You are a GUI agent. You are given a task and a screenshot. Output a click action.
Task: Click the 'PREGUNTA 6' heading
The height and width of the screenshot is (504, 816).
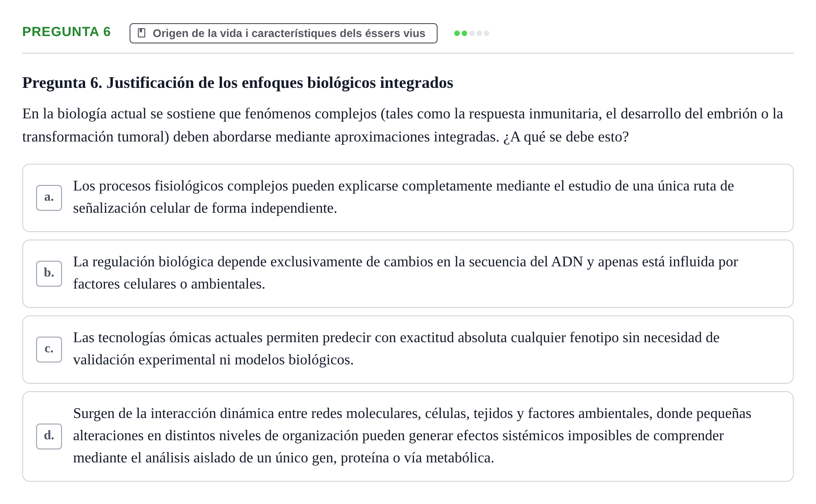[67, 32]
